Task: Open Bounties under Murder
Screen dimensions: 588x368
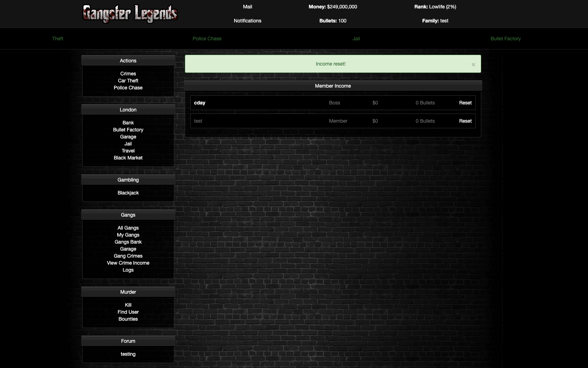Action: 128,319
